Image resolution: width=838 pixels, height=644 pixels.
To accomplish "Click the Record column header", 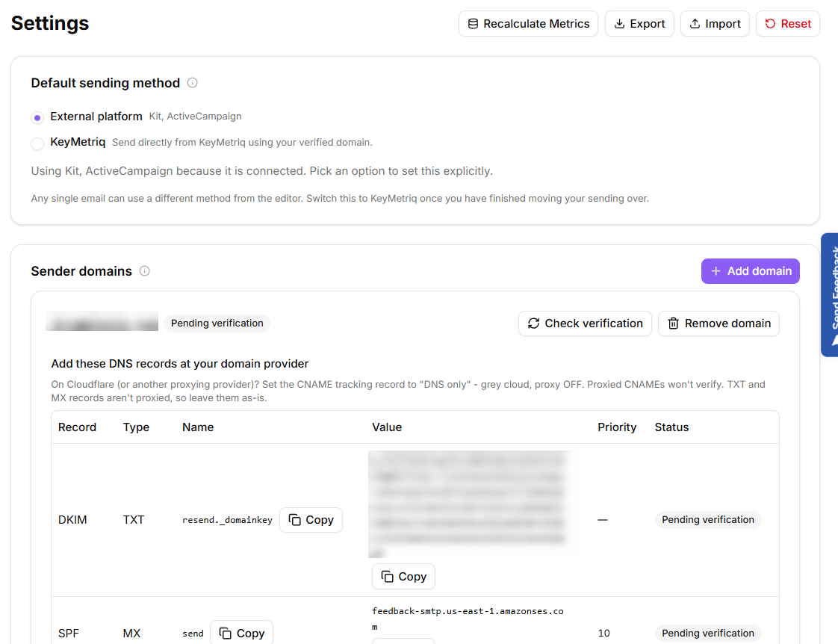I will (77, 427).
